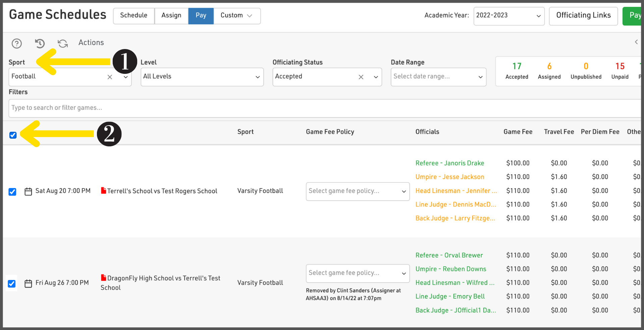Click the Officiating Links button
Viewport: 644px width, 330px height.
tap(583, 16)
